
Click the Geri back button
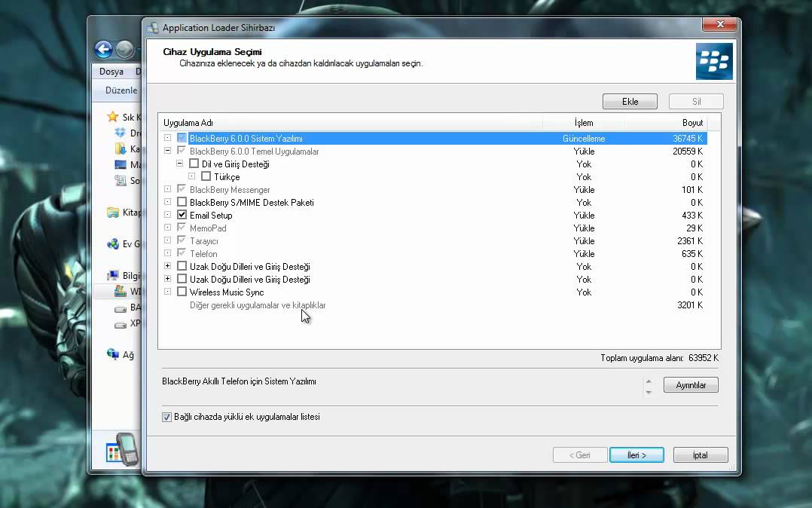point(580,455)
